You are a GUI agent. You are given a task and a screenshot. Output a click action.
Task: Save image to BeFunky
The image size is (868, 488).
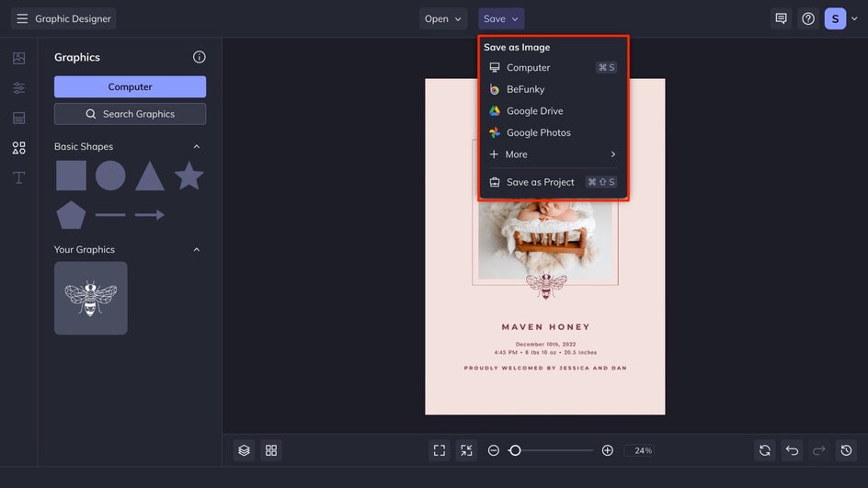(x=553, y=89)
